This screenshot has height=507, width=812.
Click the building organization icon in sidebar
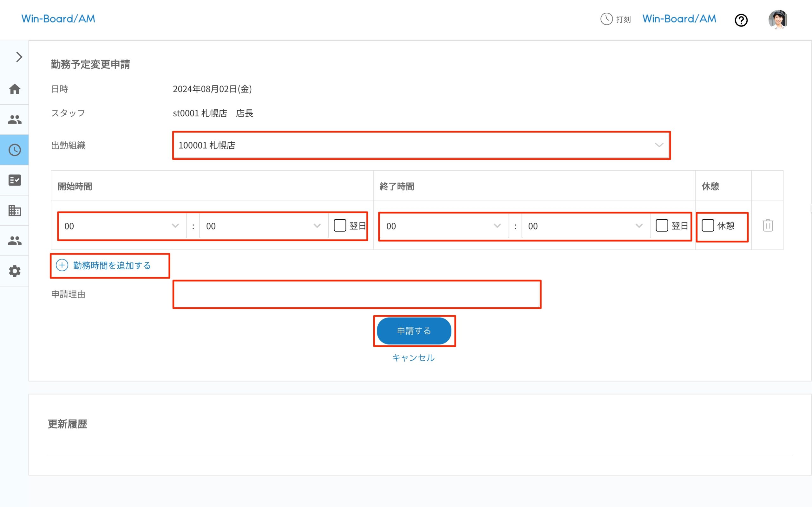click(14, 211)
